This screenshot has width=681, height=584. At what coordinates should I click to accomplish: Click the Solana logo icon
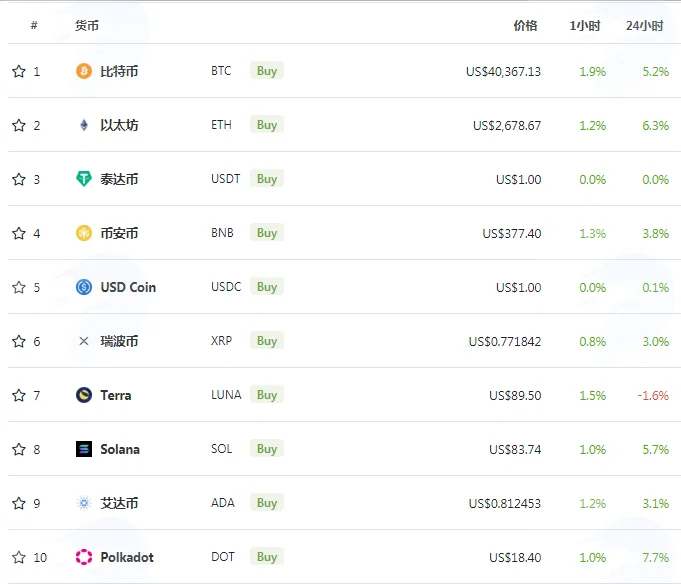pyautogui.click(x=84, y=449)
